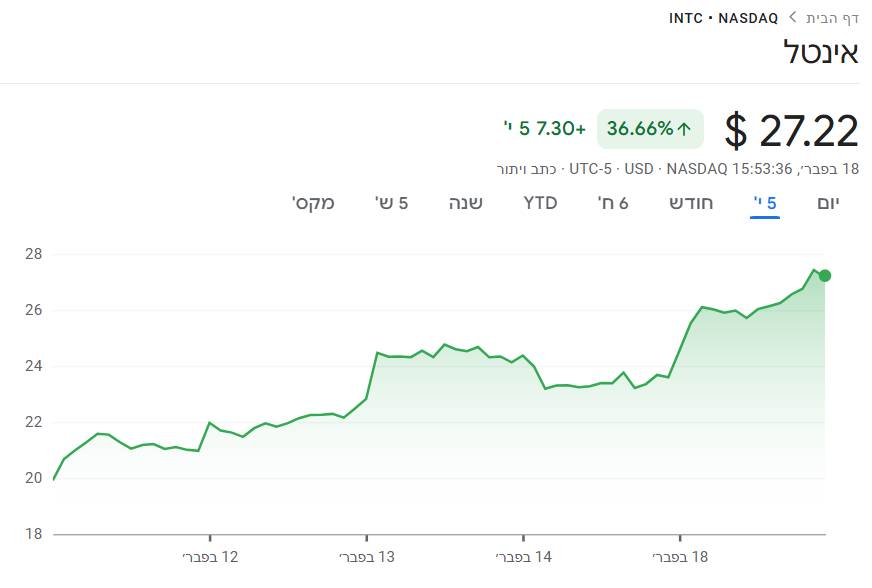Image resolution: width=872 pixels, height=588 pixels.
Task: Click the 13 בפבר' date axis label
Action: tap(367, 557)
